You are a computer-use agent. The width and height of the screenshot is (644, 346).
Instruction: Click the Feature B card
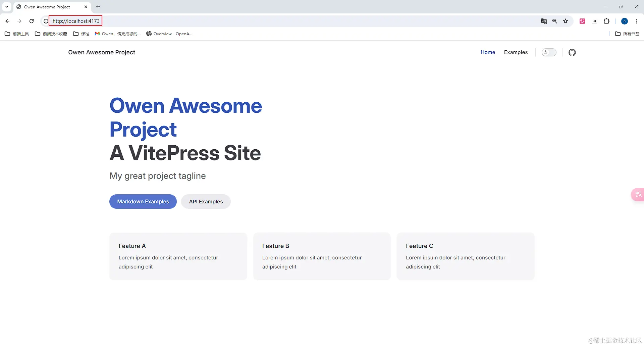[x=322, y=256]
